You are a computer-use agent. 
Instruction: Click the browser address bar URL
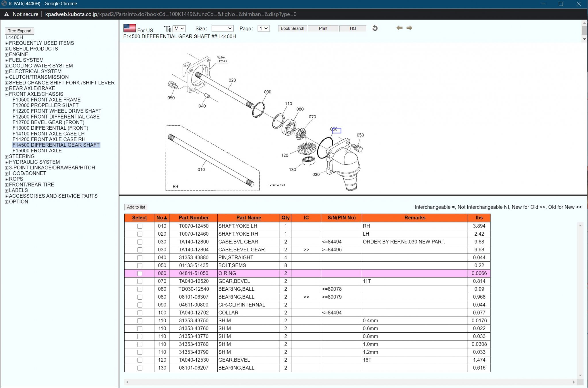click(171, 14)
